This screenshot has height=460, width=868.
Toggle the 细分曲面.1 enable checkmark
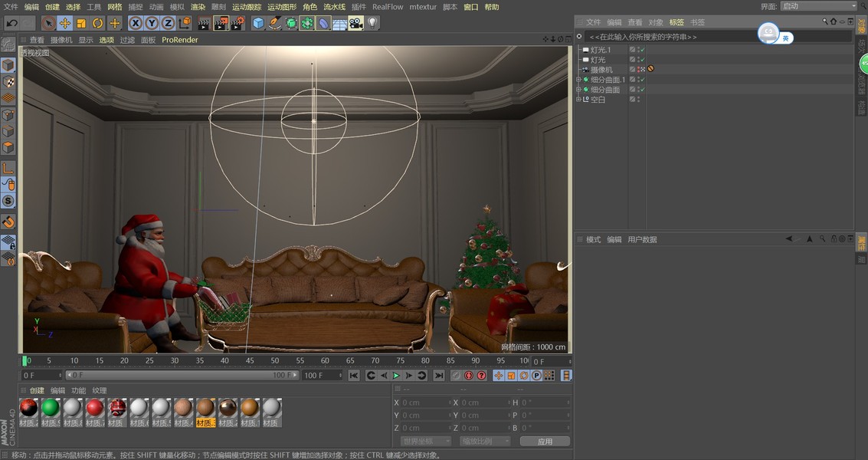coord(643,80)
